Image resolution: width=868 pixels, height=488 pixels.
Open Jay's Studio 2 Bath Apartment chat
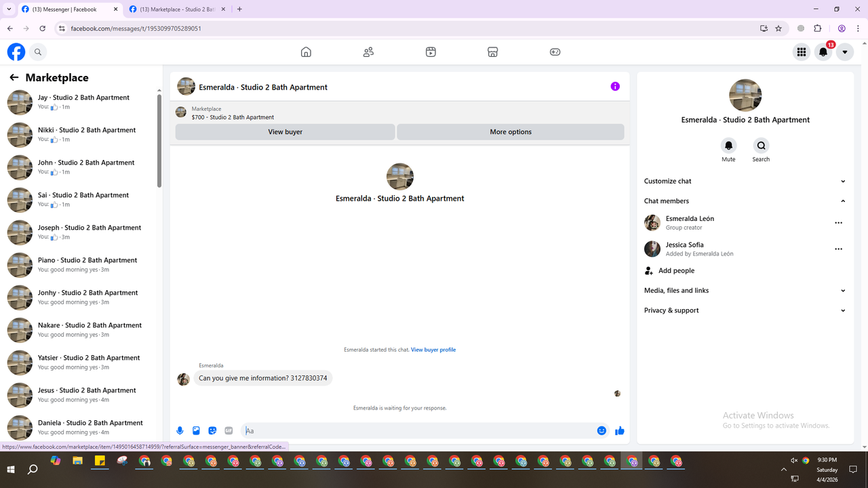[x=81, y=102]
